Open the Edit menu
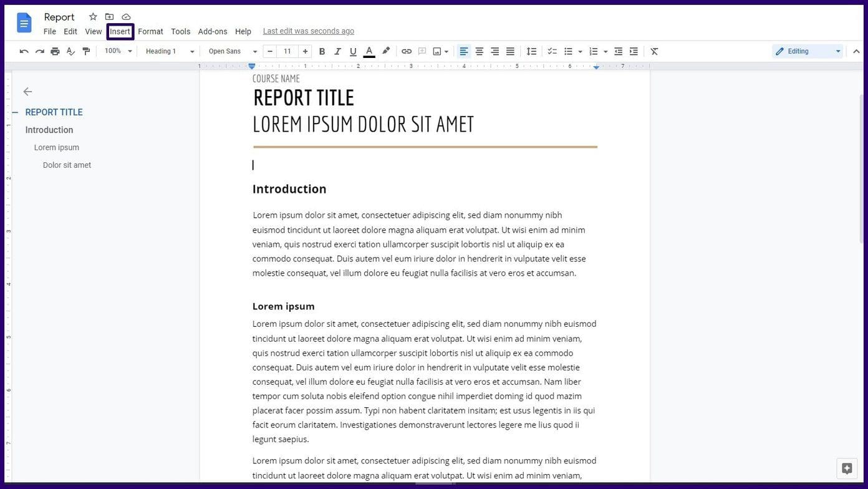The height and width of the screenshot is (489, 868). tap(70, 31)
